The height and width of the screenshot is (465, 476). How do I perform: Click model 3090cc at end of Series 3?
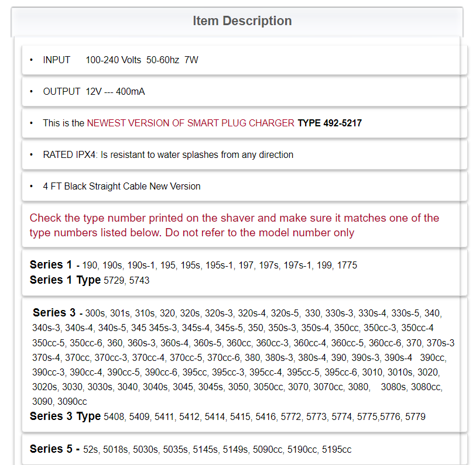click(x=72, y=402)
